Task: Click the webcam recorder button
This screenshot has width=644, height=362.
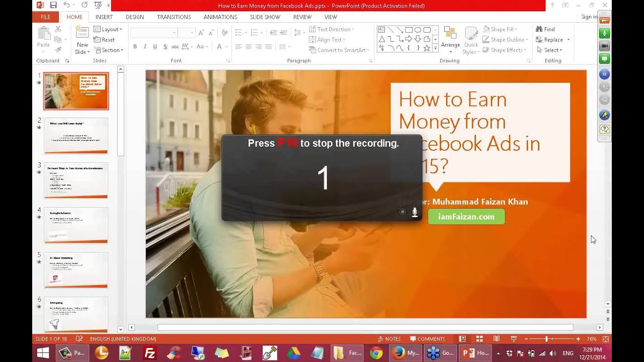Action: coord(604,46)
